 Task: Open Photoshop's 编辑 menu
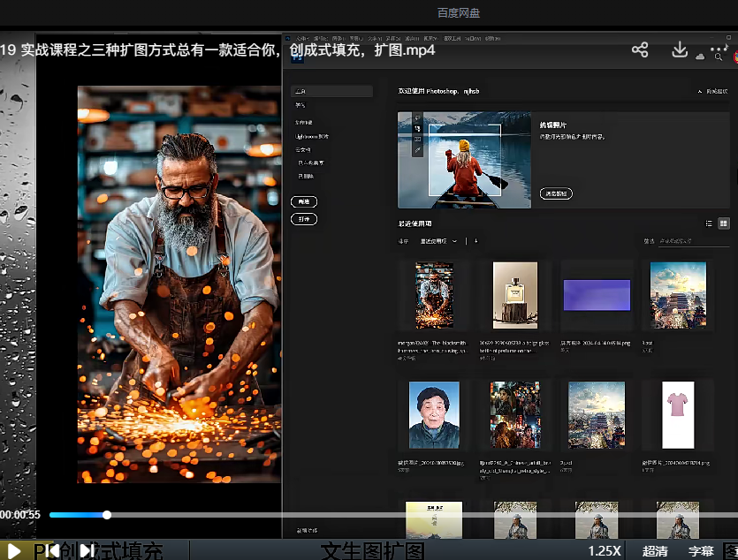coord(320,38)
